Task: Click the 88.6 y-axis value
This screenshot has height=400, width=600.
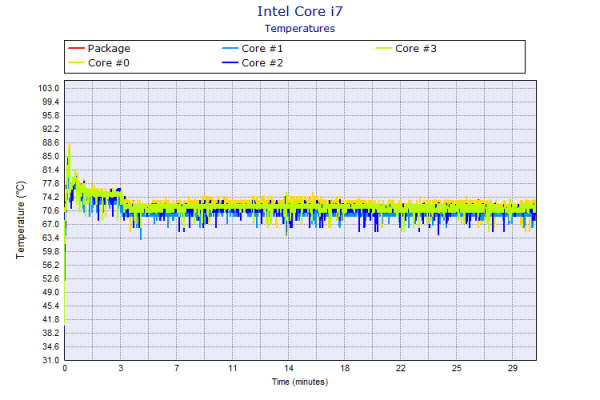Action: click(x=51, y=143)
